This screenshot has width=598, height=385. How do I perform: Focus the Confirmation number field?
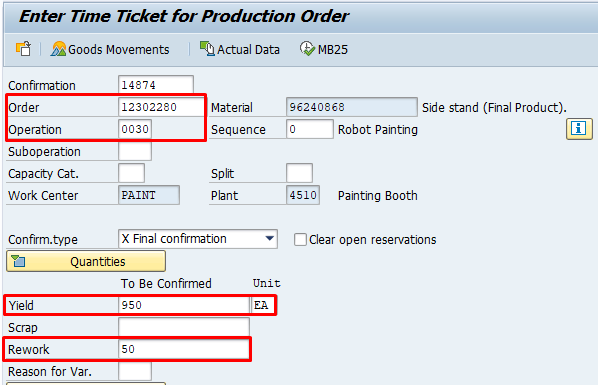coord(156,85)
